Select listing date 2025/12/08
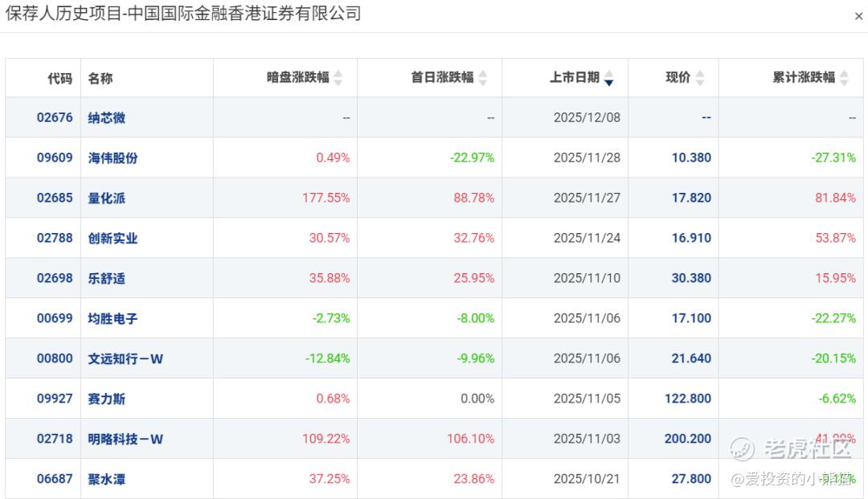868x499 pixels. click(x=587, y=117)
